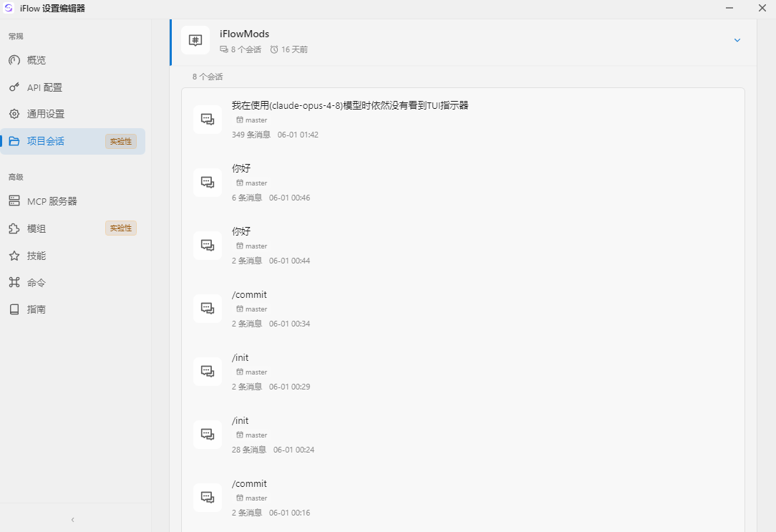
Task: Open the 你好 conversation with 6 条消息
Action: pyautogui.click(x=462, y=182)
